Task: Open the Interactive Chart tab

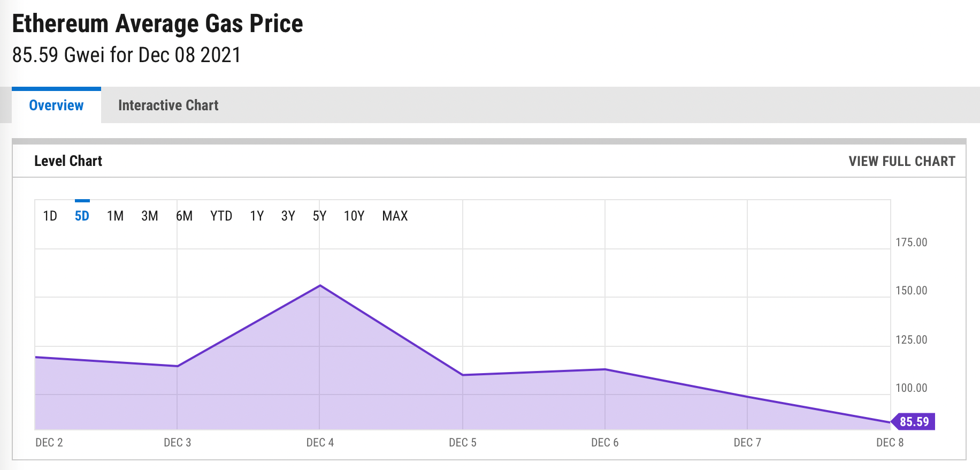Action: tap(168, 105)
